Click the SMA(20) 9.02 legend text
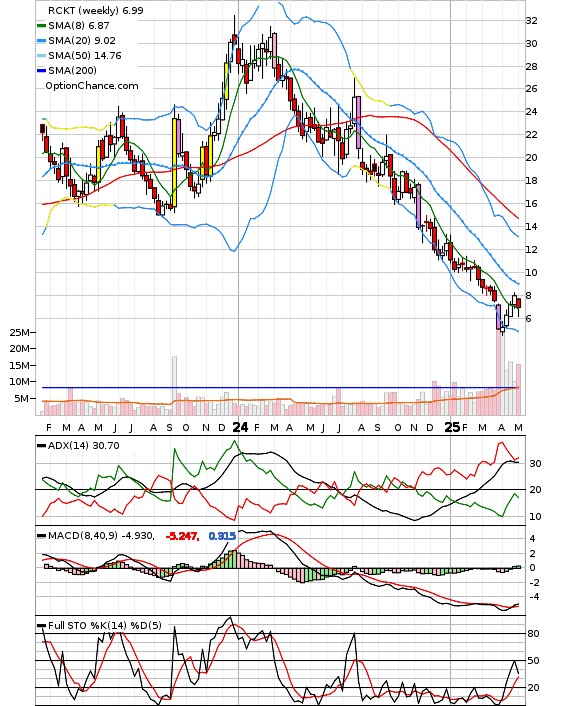This screenshot has width=566, height=706. tap(82, 41)
